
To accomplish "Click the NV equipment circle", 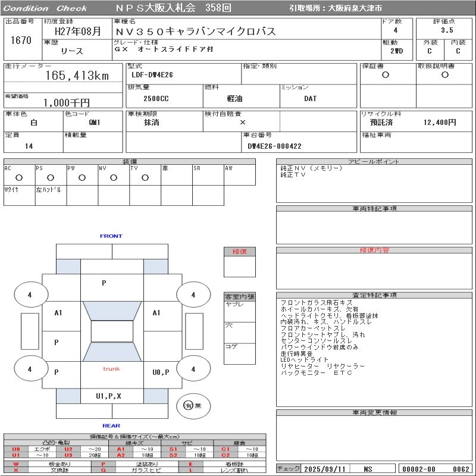I will [114, 178].
